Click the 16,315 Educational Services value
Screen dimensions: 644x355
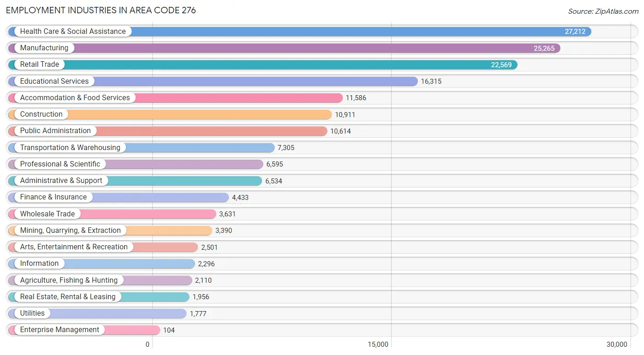tap(431, 81)
